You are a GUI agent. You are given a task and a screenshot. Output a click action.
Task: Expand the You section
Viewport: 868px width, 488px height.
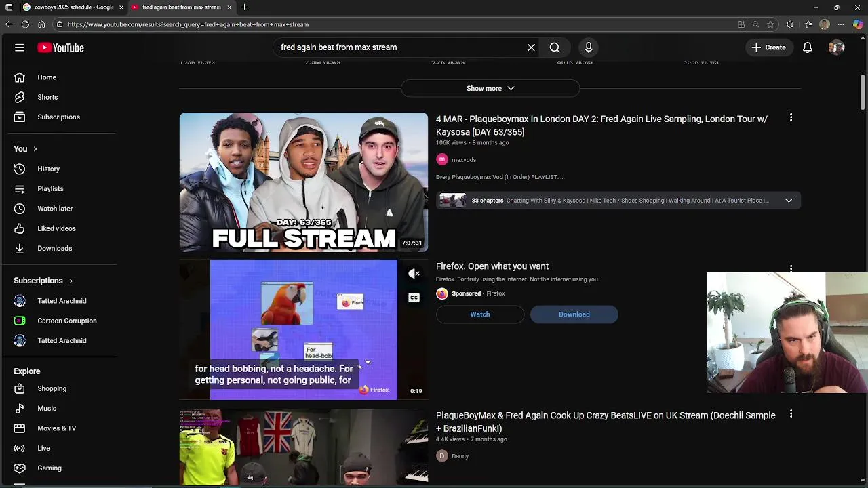point(26,149)
